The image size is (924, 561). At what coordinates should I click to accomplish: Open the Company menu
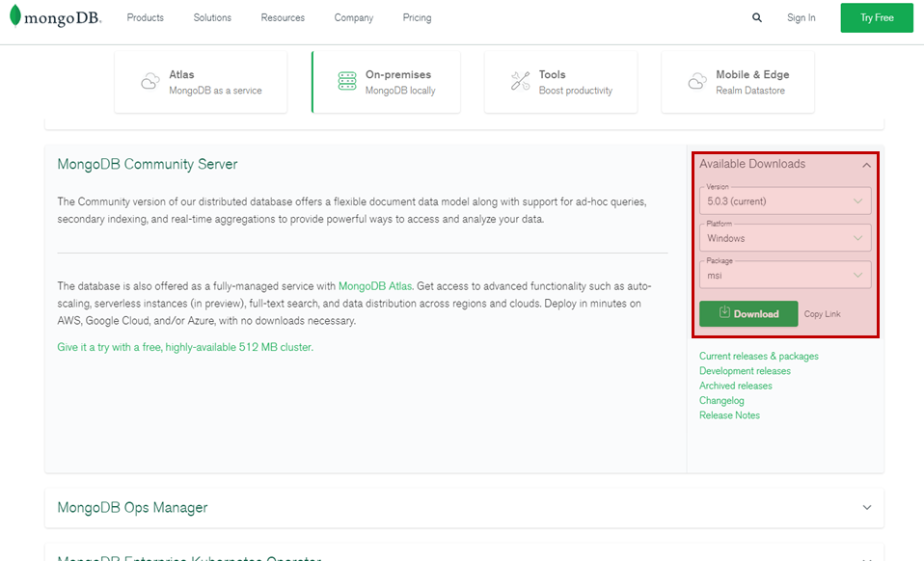354,17
